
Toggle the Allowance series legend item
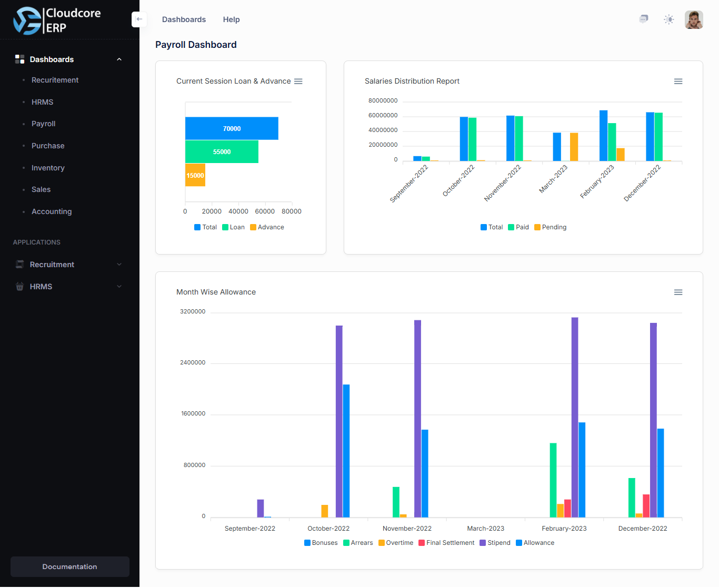pos(535,543)
